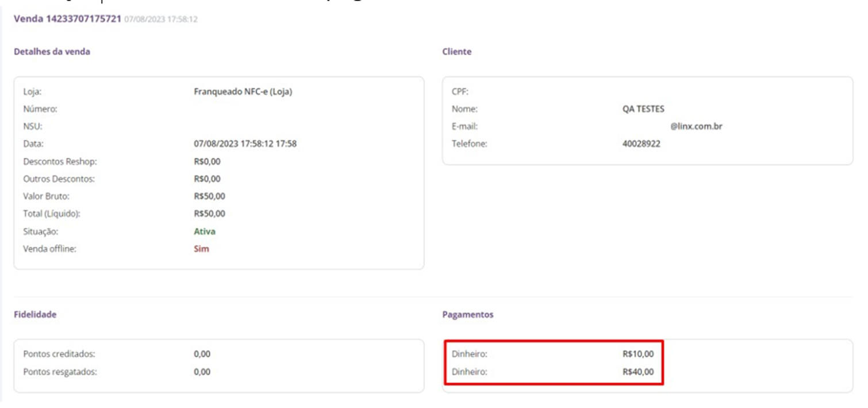Select the Detalhes da venda heading
This screenshot has height=408, width=868.
coord(52,52)
